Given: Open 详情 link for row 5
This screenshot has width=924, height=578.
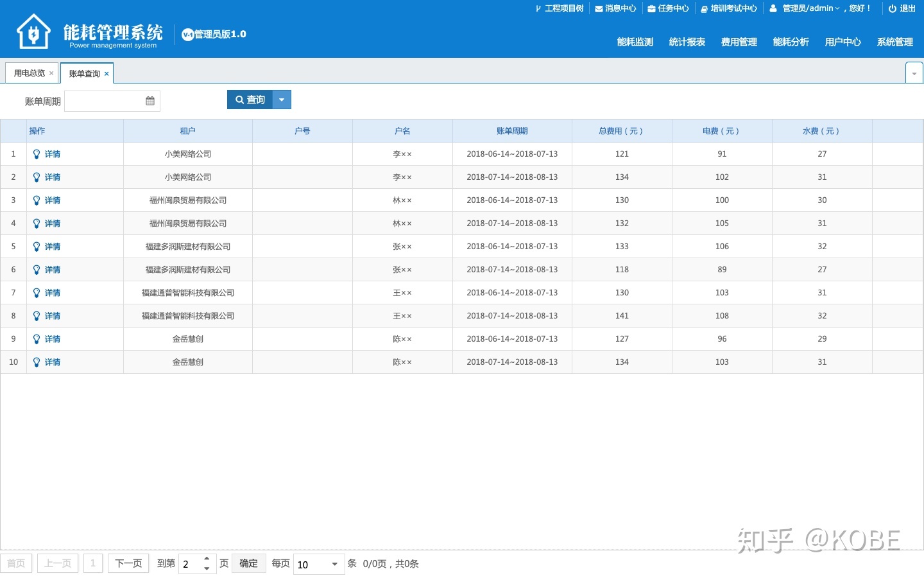Looking at the screenshot, I should [x=53, y=247].
